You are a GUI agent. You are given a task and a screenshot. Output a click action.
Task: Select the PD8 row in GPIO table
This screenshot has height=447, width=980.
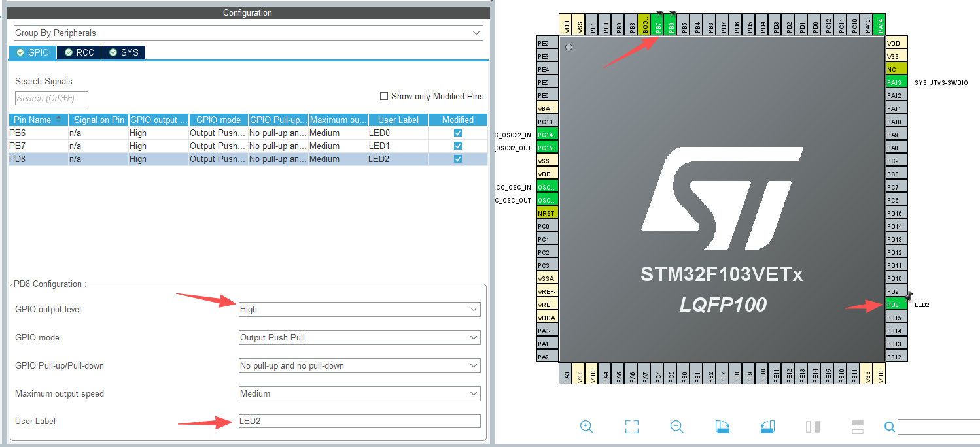[x=248, y=159]
